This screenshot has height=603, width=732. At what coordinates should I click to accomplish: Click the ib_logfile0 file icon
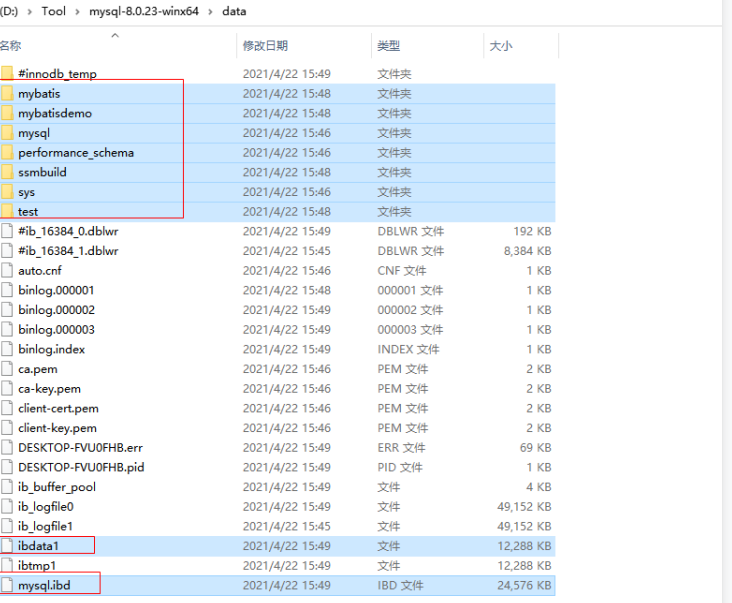tap(7, 506)
